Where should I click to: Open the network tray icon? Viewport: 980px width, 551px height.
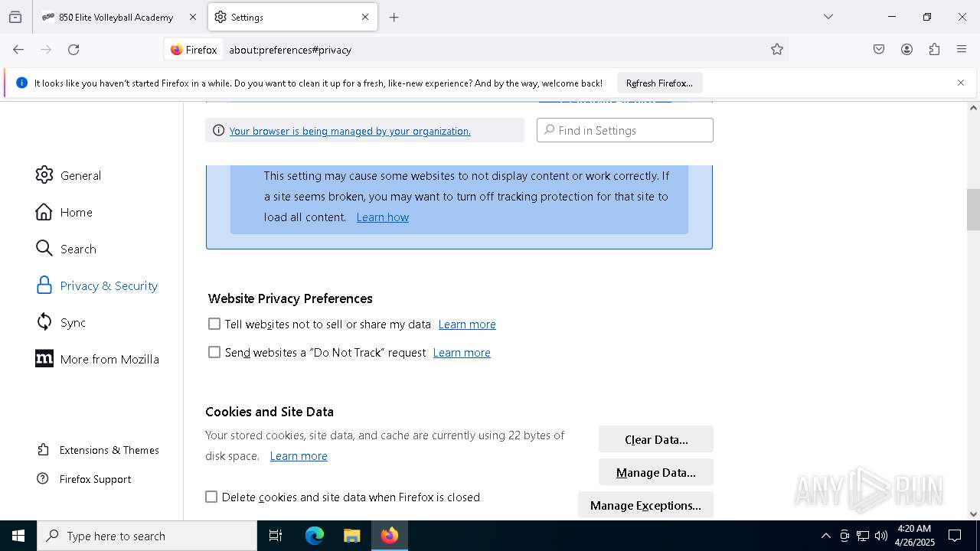click(x=862, y=536)
